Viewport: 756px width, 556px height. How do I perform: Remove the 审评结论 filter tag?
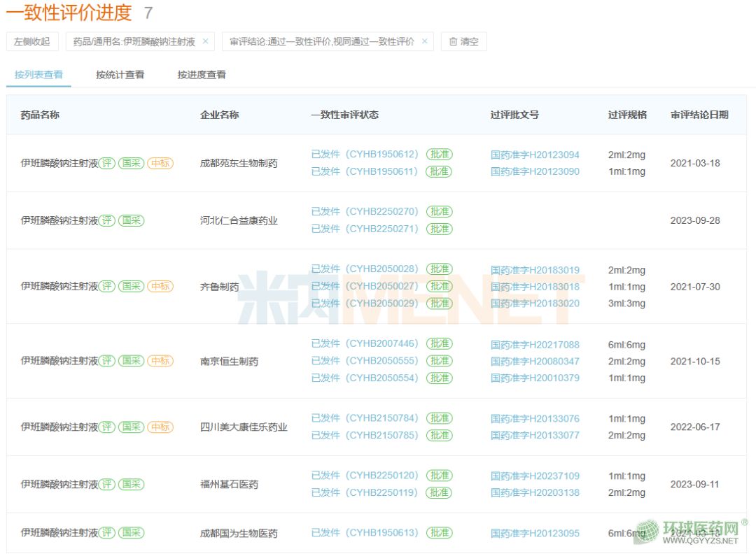(424, 41)
